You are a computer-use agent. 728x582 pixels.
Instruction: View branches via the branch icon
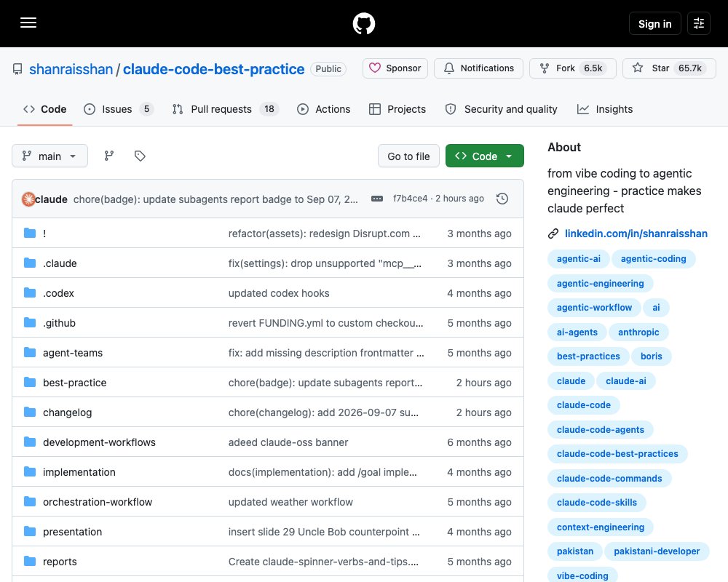click(109, 156)
